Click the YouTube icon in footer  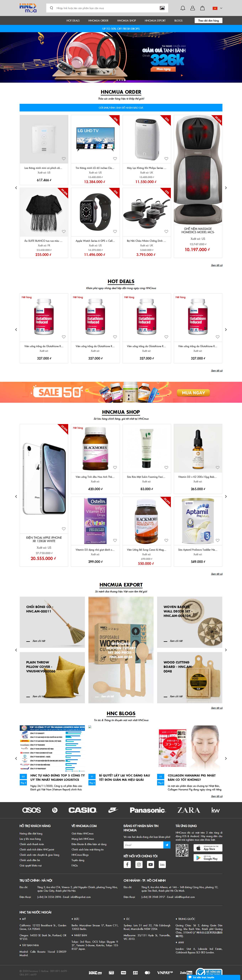(x=151, y=864)
